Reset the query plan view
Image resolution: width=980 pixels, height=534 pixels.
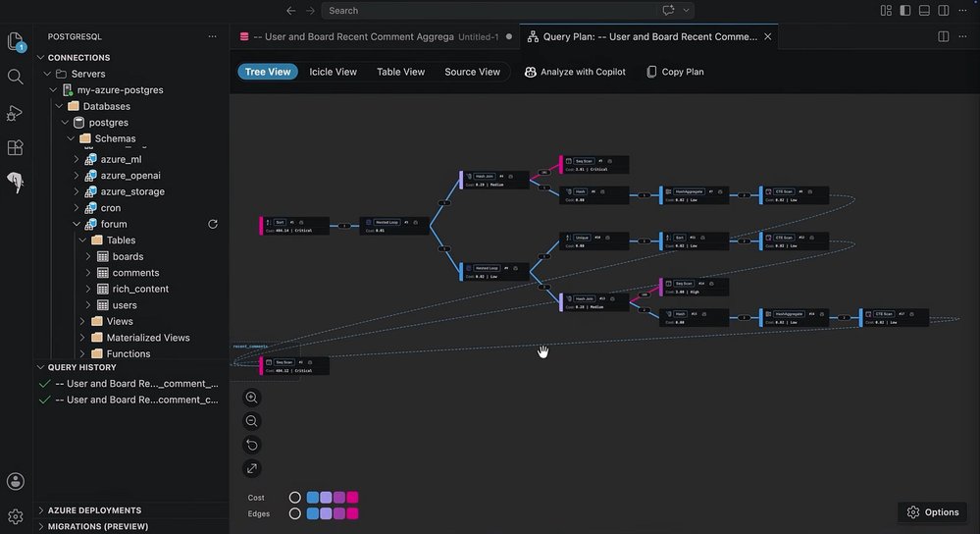point(252,446)
